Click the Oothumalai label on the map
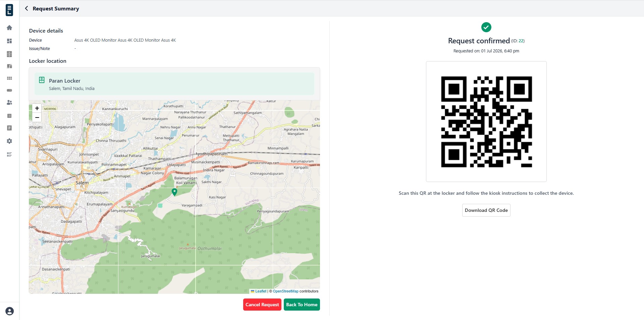Viewport: 644px width, 320px height. click(210, 248)
